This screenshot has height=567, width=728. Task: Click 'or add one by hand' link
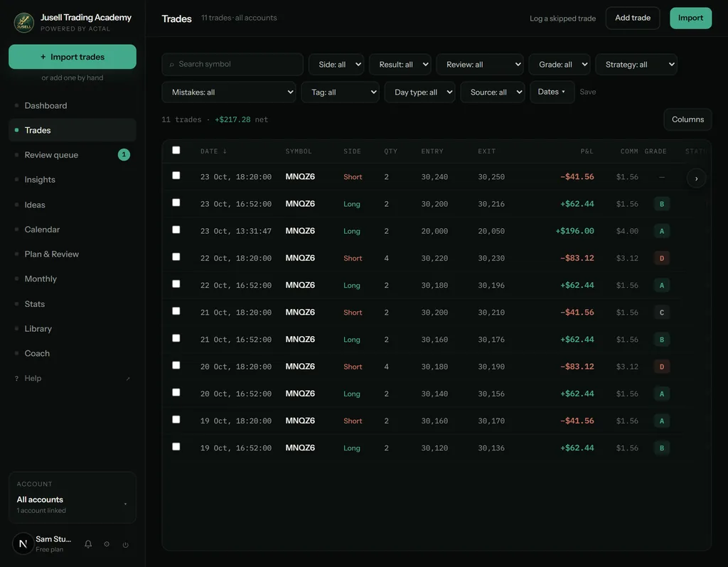point(73,77)
